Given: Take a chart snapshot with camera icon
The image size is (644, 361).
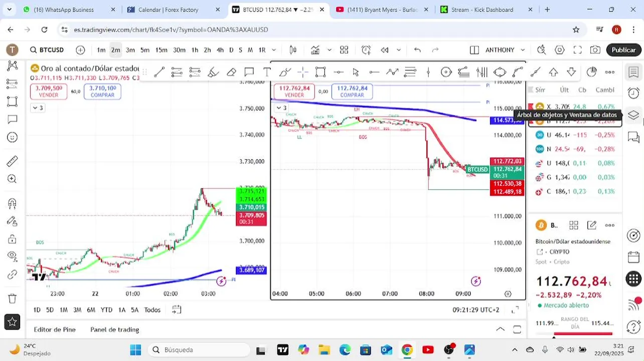Looking at the screenshot, I should [x=595, y=50].
